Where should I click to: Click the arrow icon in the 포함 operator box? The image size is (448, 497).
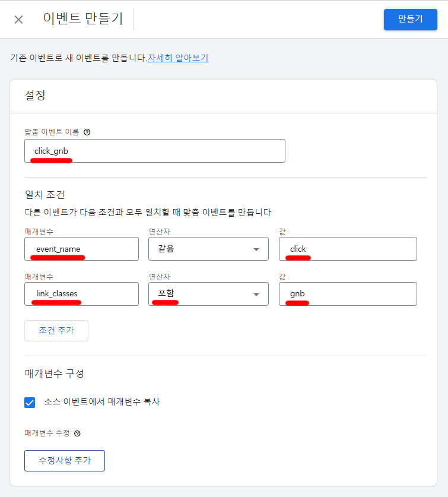[x=256, y=294]
